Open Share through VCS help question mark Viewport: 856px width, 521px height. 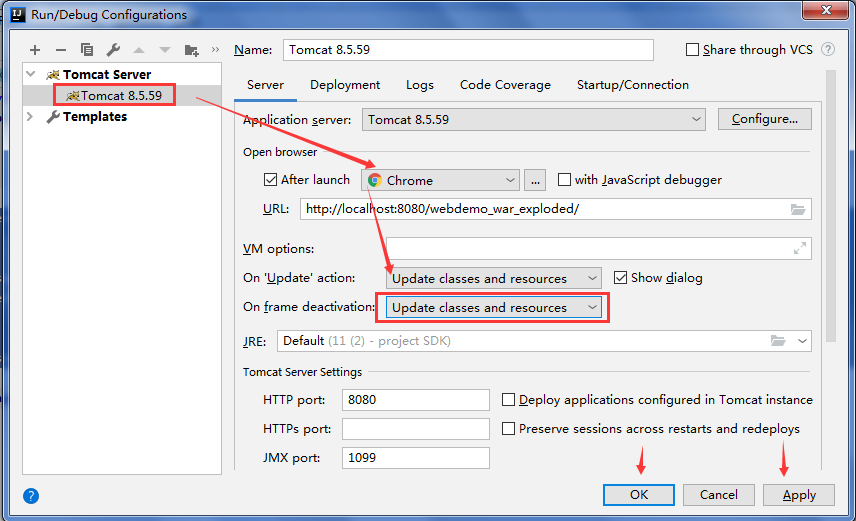(828, 49)
